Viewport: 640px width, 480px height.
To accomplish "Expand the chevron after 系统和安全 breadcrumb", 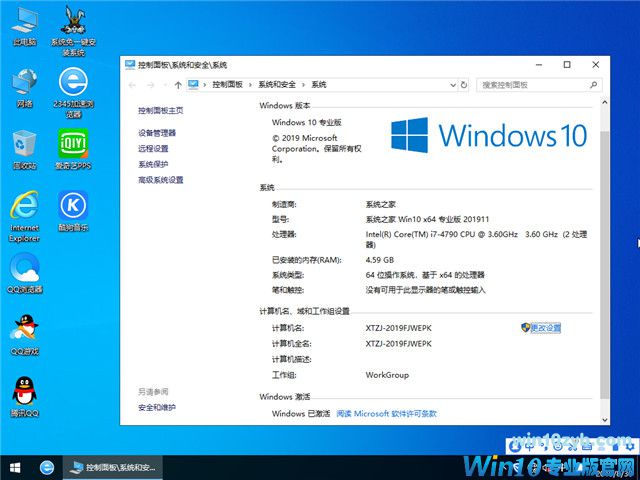I will click(304, 85).
